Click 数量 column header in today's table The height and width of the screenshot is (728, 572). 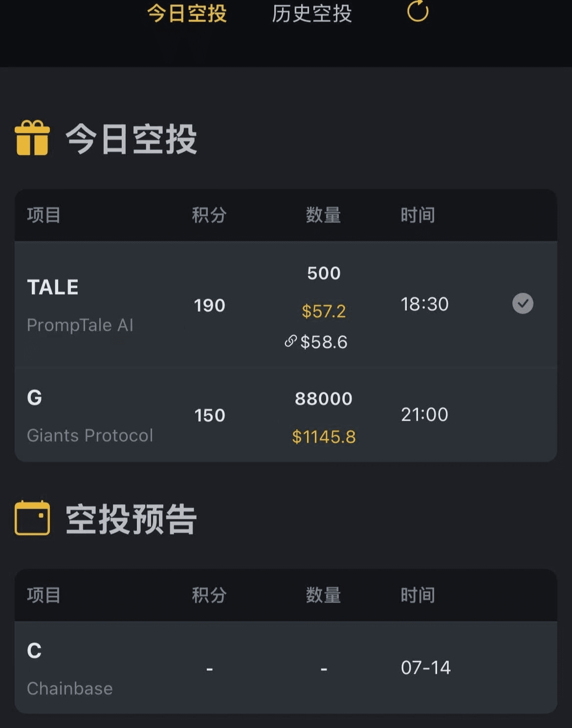(323, 215)
